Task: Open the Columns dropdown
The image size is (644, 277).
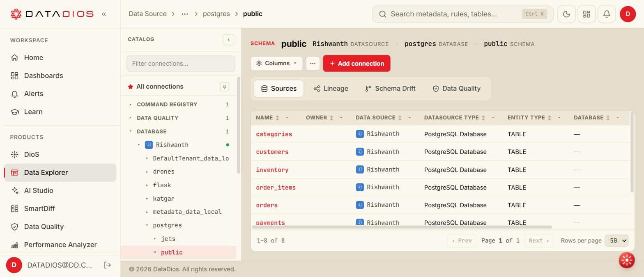Action: [x=276, y=63]
